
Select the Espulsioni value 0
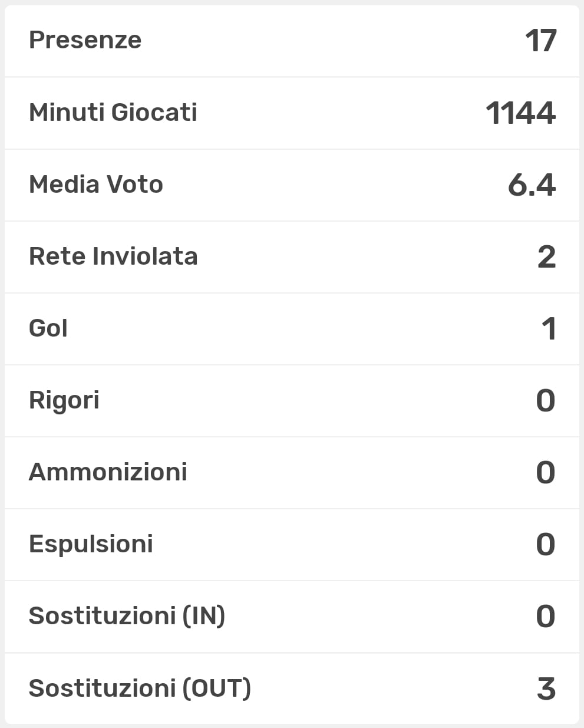pyautogui.click(x=546, y=545)
